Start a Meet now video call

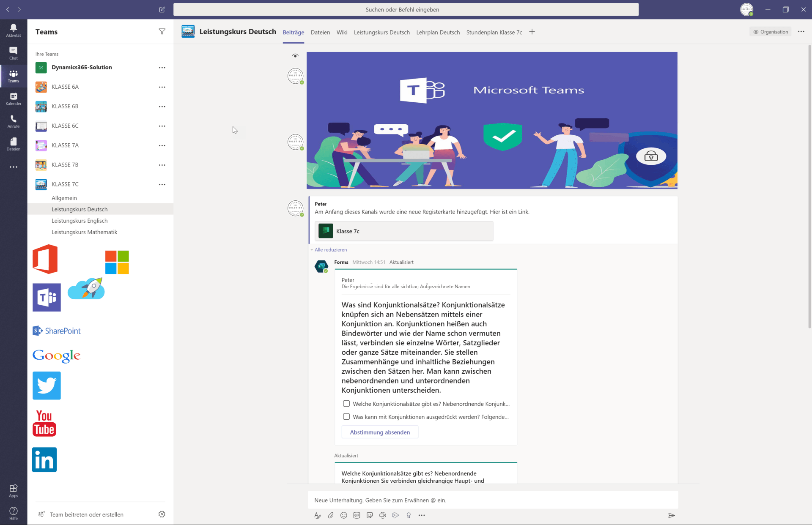(x=383, y=515)
